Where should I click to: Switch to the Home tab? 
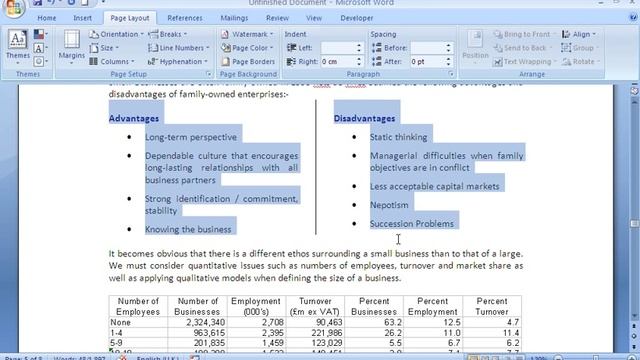coord(47,18)
